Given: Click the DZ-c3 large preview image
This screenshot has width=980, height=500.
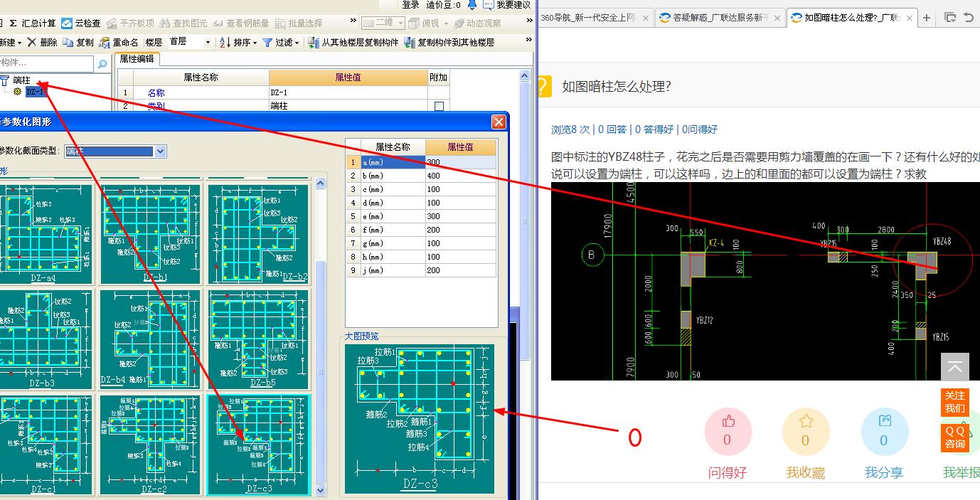Looking at the screenshot, I should tap(420, 419).
